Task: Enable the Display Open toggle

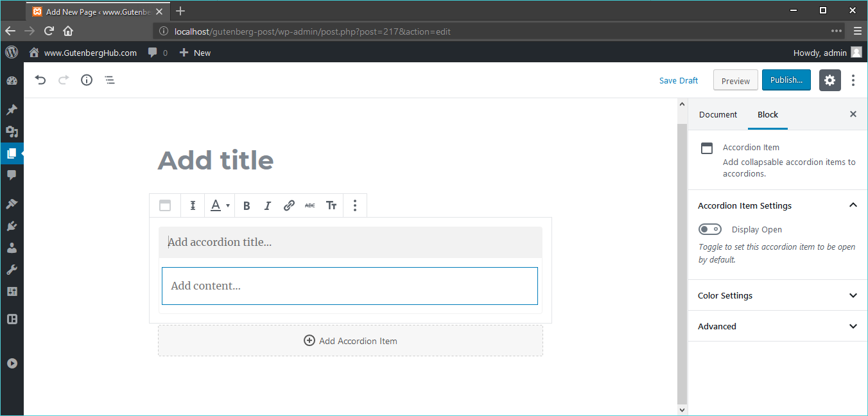Action: (x=710, y=229)
